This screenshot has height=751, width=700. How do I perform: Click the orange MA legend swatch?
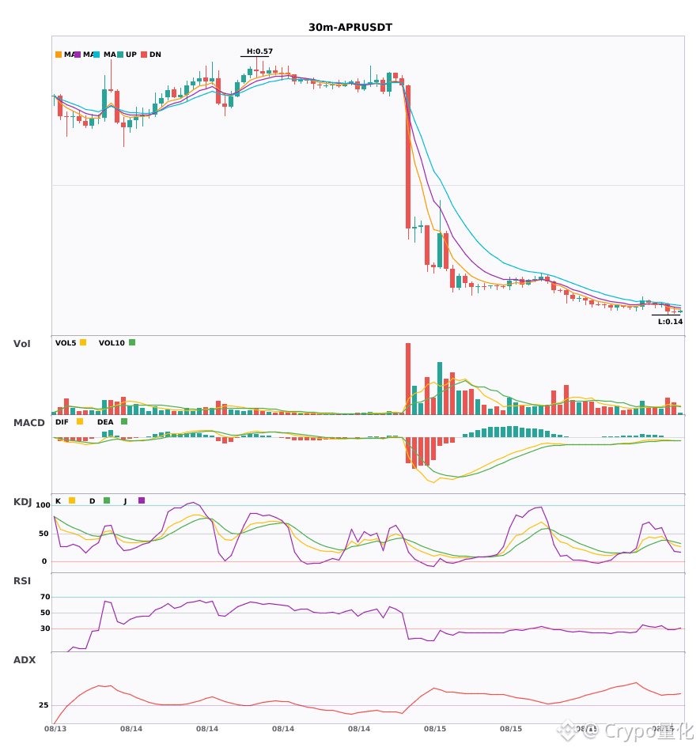(59, 55)
